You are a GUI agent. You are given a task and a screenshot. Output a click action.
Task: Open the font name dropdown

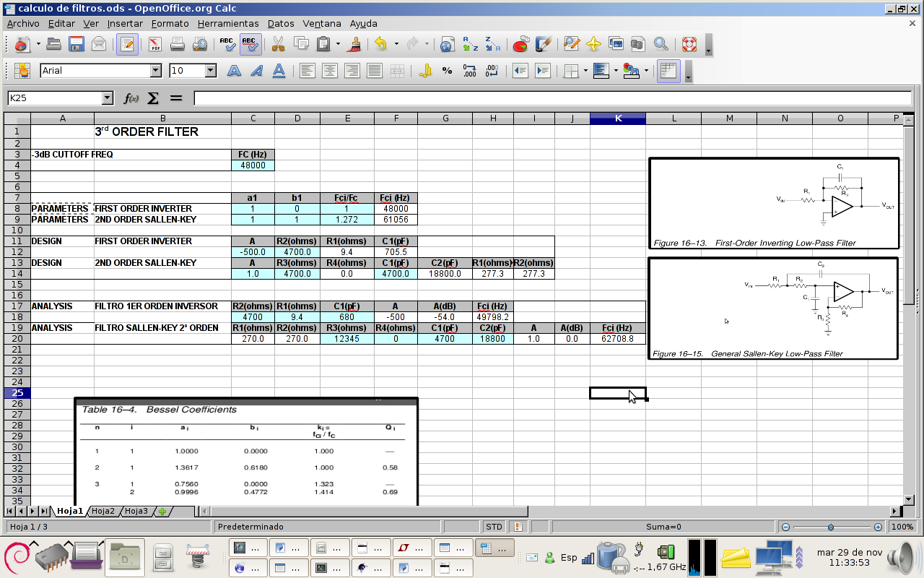coord(155,71)
